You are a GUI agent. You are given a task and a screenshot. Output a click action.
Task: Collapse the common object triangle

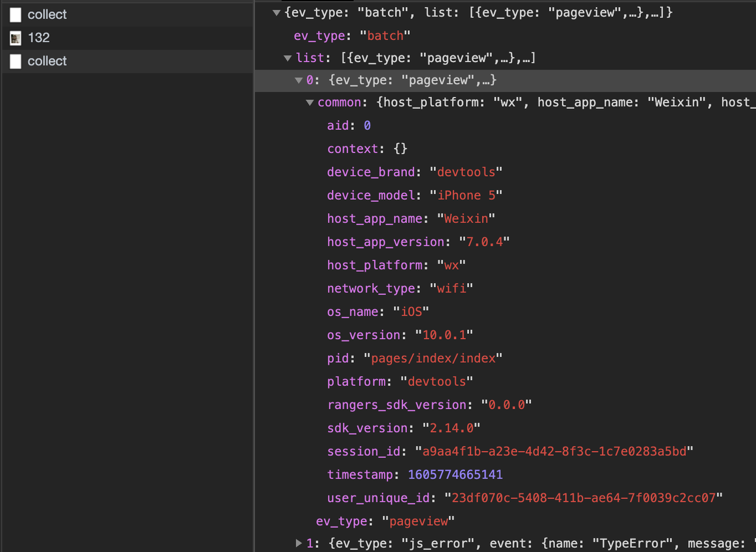[310, 103]
